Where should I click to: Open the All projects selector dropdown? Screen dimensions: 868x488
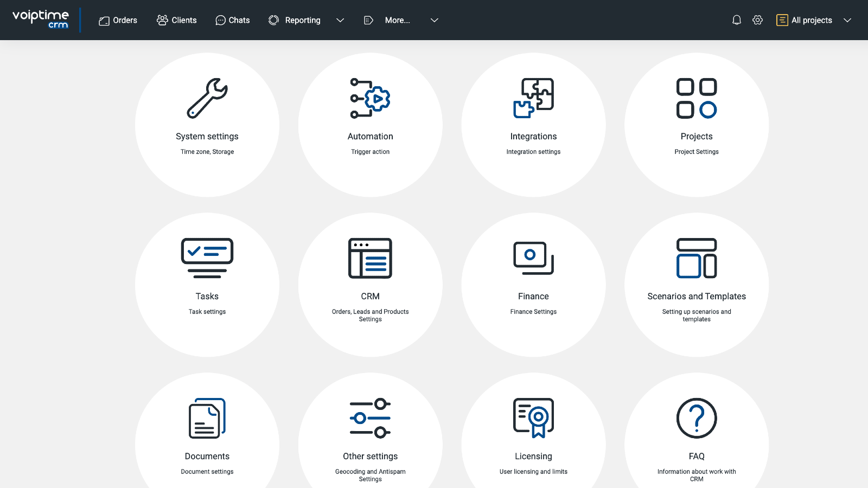pyautogui.click(x=814, y=20)
